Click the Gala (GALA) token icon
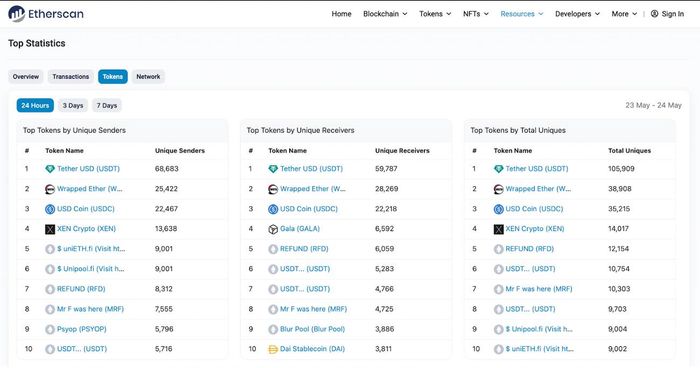 click(x=273, y=229)
